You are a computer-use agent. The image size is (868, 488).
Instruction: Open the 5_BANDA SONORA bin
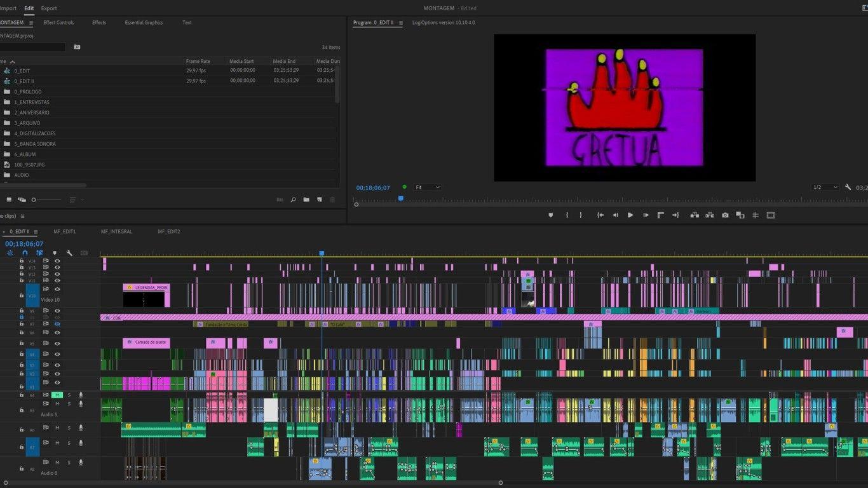pos(35,144)
